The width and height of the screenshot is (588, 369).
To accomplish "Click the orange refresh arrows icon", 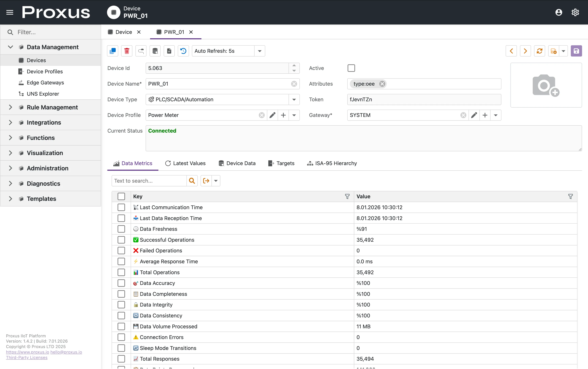I will pos(540,51).
